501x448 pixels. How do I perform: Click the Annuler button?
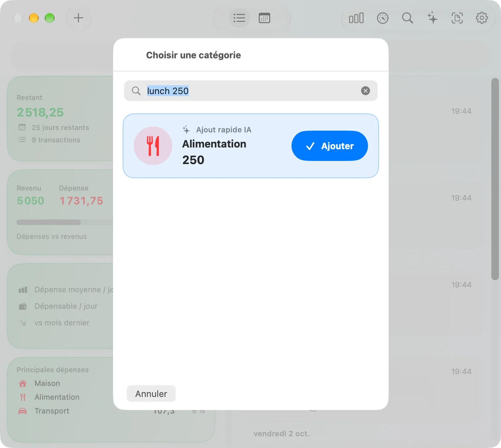tap(151, 394)
